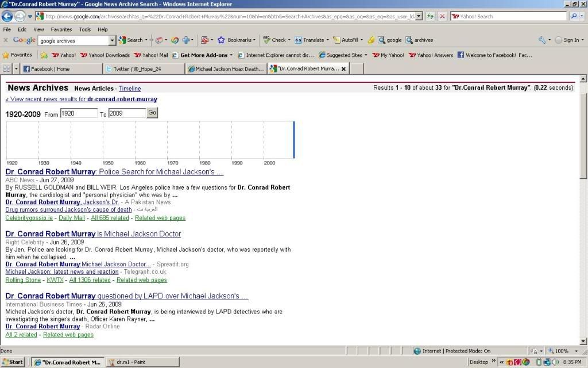Click View recent news results link
Image resolution: width=588 pixels, height=368 pixels.
[x=82, y=99]
